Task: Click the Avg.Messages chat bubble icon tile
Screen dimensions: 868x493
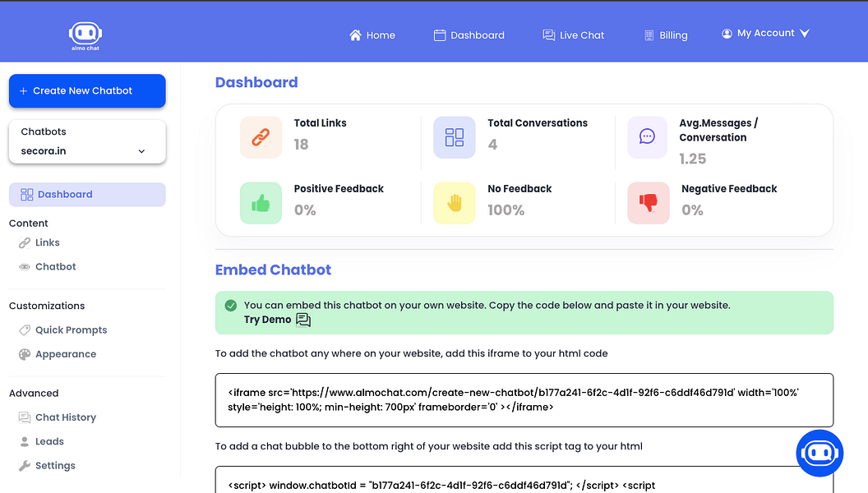Action: (x=647, y=136)
